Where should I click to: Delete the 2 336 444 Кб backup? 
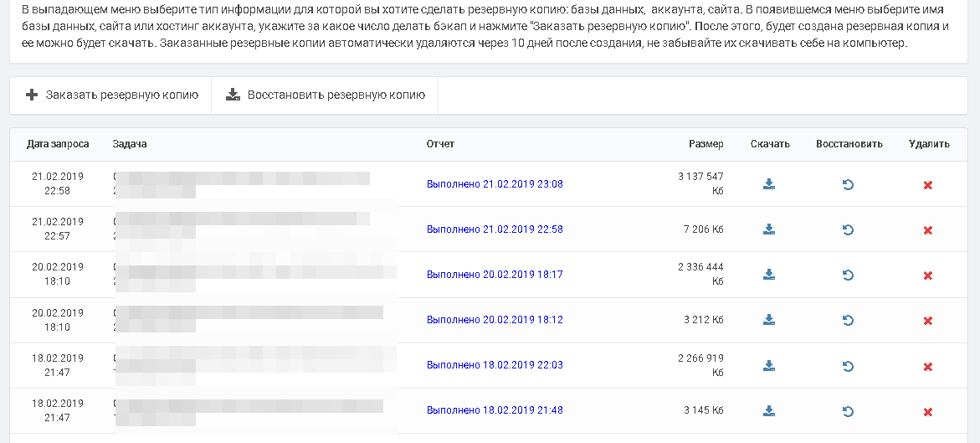927,276
